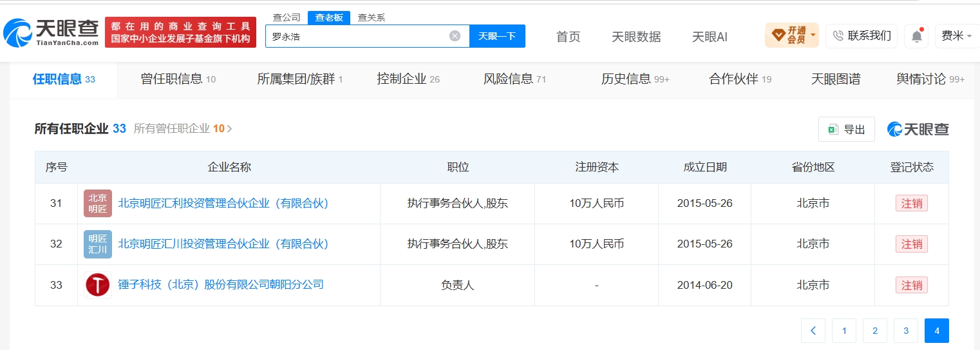Switch to 任职信息 tab

(64, 79)
